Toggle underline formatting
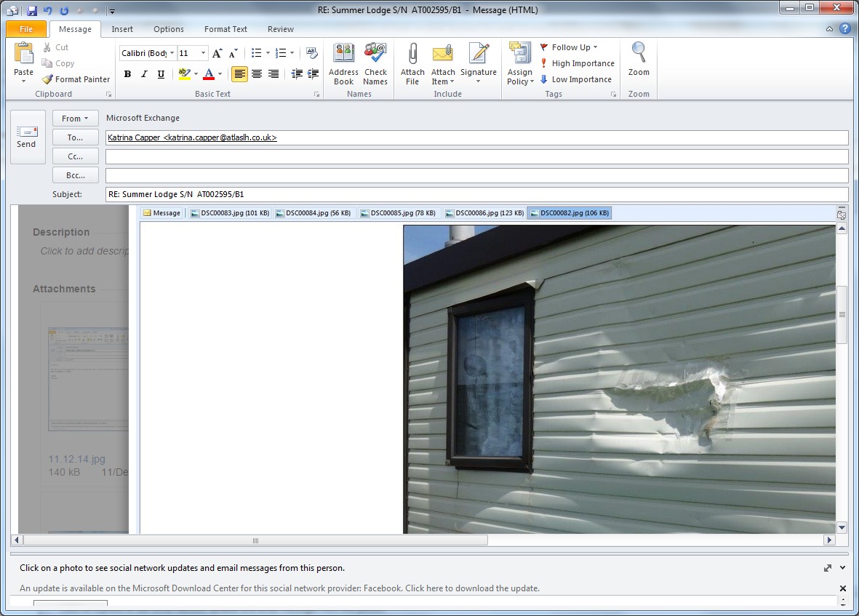Viewport: 859px width, 616px height. pos(161,74)
